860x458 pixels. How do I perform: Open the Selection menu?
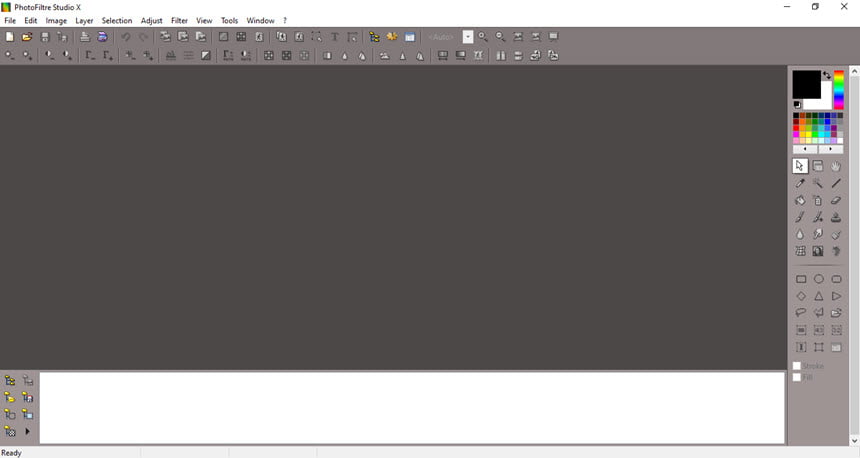(117, 20)
